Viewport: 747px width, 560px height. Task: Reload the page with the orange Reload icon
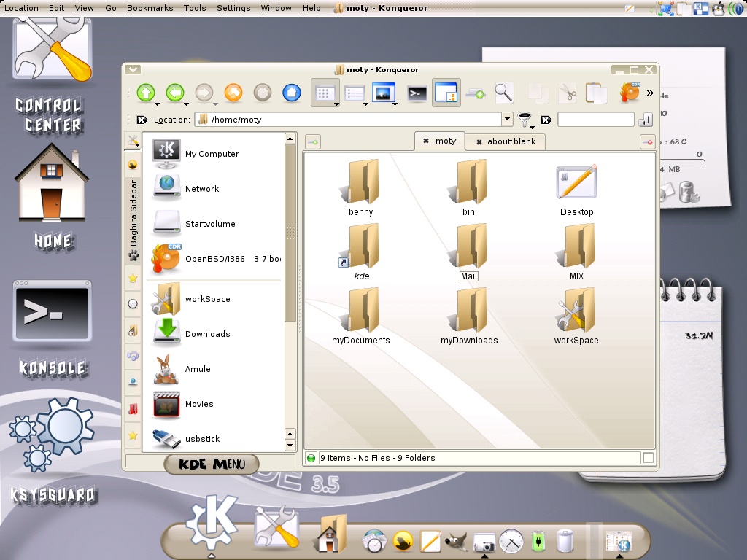(x=233, y=93)
